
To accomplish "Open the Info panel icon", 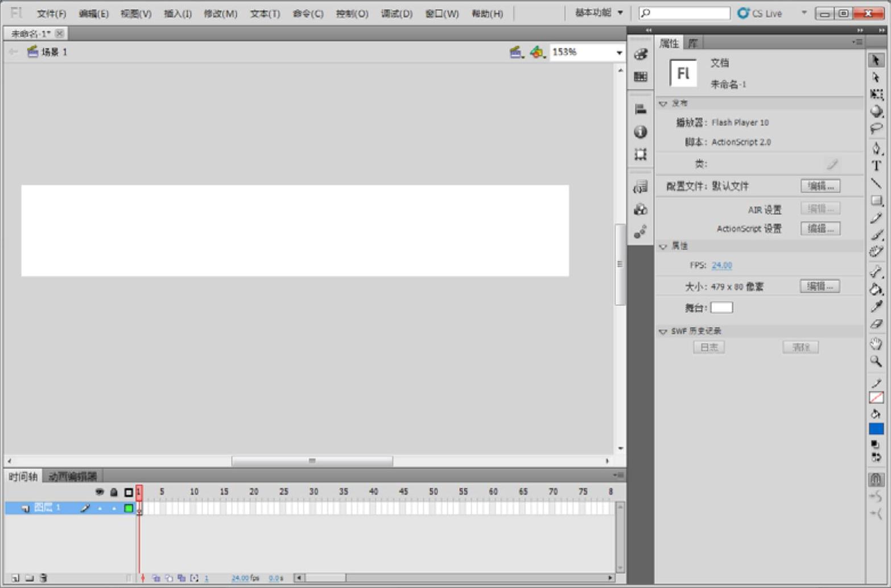I will pyautogui.click(x=641, y=132).
